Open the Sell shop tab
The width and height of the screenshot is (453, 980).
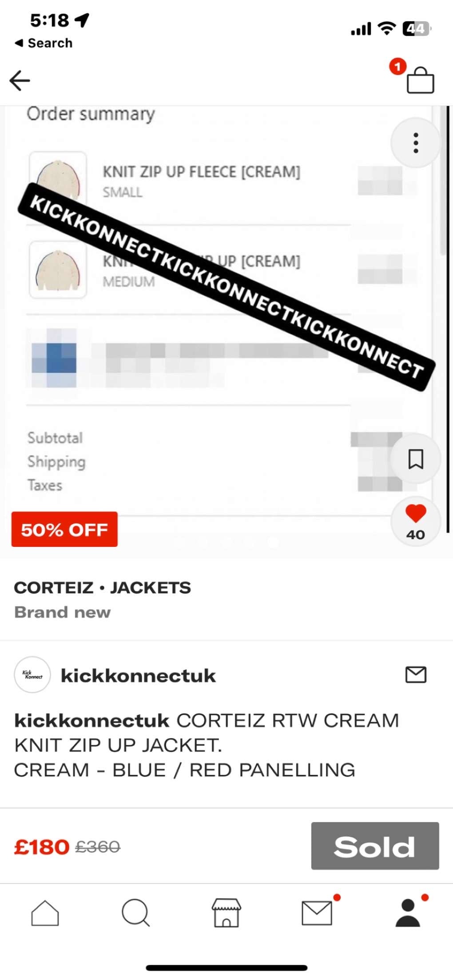(x=226, y=913)
